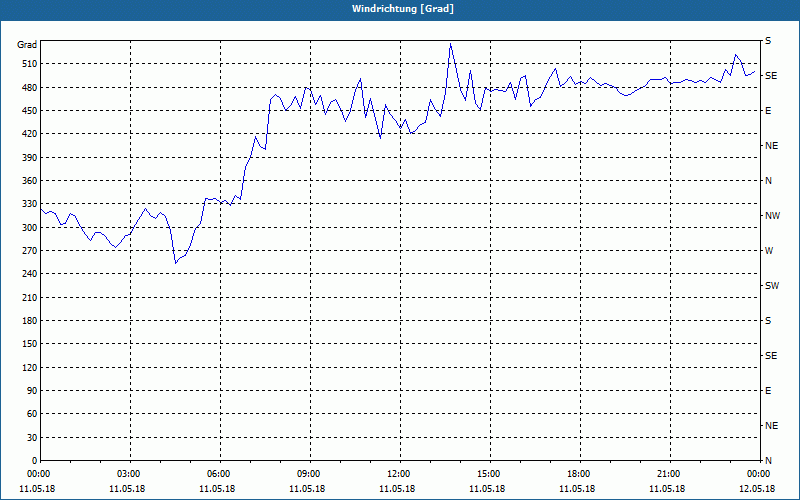The height and width of the screenshot is (500, 800).
Task: Click the 270 tick label
Action: click(x=30, y=251)
